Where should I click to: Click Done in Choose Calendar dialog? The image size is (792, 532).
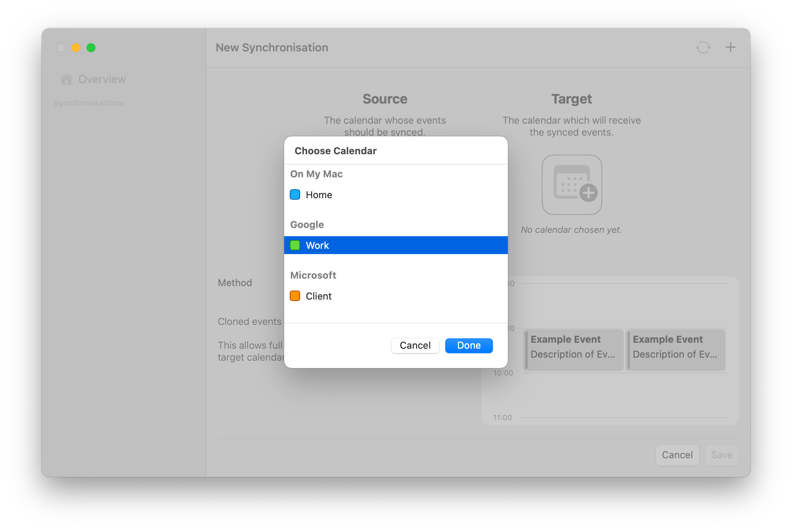coord(469,345)
